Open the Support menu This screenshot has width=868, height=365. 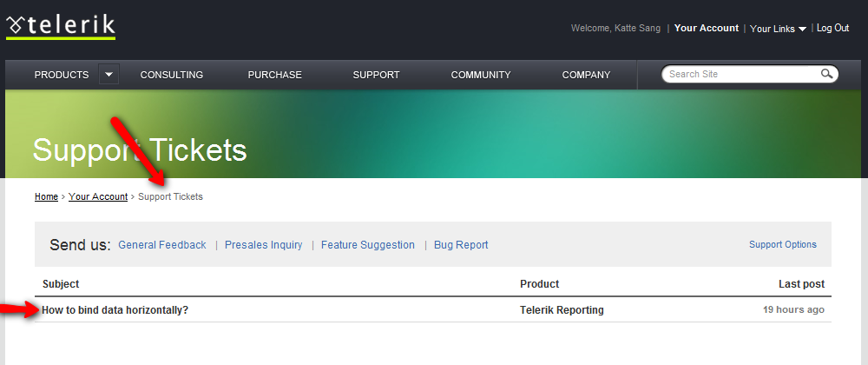click(377, 75)
